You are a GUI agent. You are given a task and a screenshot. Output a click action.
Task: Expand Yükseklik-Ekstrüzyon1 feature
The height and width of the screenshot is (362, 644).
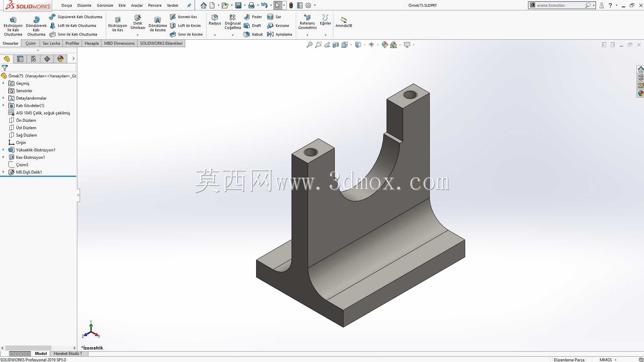(3, 150)
